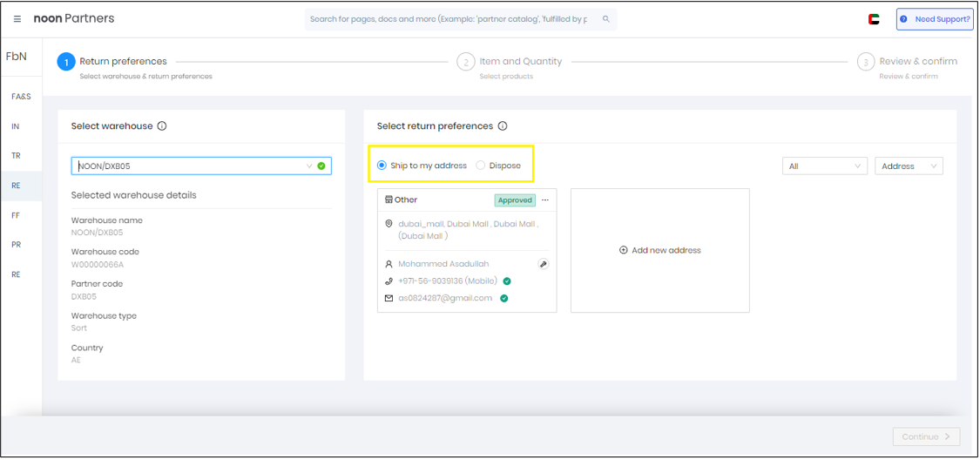Click the step 3 circle for Review & confirm
Image resolution: width=980 pixels, height=460 pixels.
point(866,62)
